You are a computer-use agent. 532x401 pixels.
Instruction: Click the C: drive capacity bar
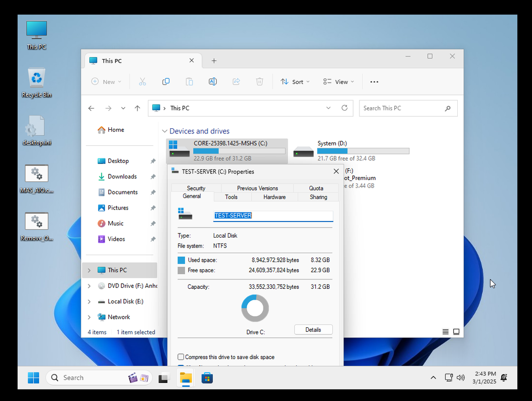tap(239, 151)
